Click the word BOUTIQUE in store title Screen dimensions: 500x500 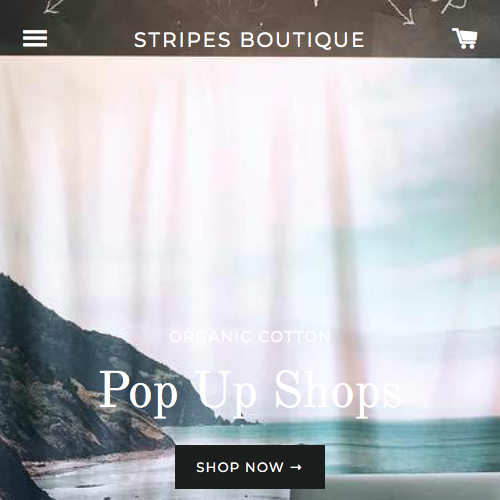click(302, 40)
